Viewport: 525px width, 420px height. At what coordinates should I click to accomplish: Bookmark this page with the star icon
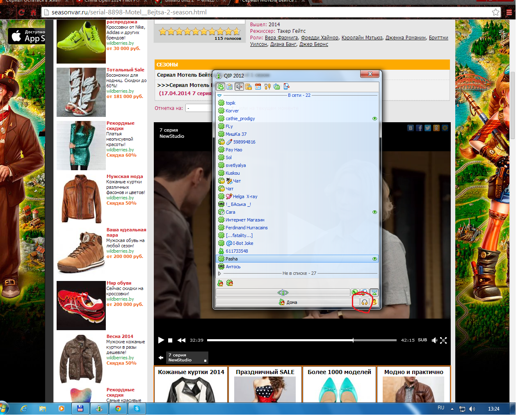[x=496, y=12]
